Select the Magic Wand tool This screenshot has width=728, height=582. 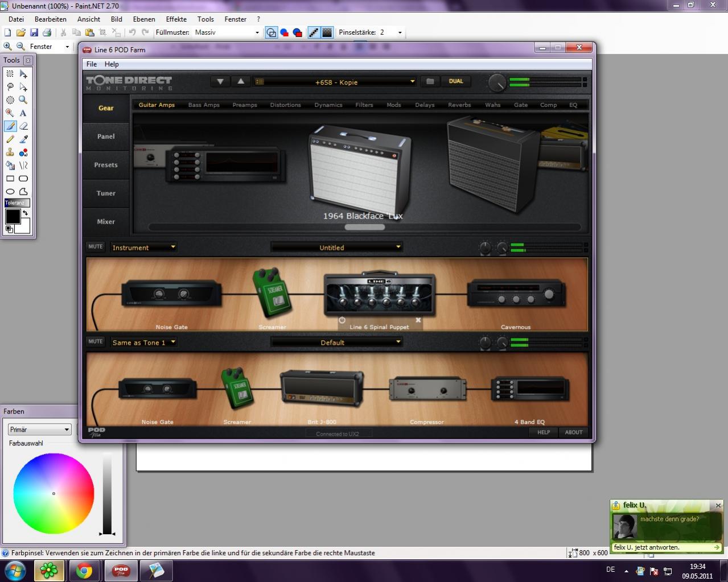(x=10, y=113)
